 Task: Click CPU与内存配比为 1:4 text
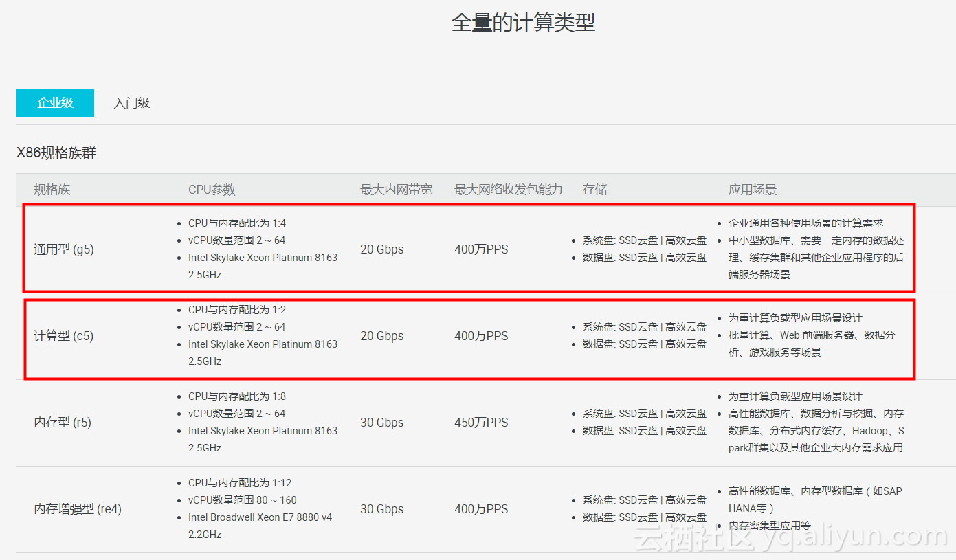237,223
